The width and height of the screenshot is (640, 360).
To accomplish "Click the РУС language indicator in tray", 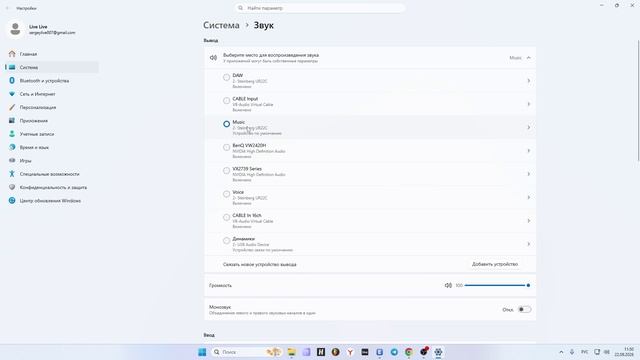I will 584,352.
